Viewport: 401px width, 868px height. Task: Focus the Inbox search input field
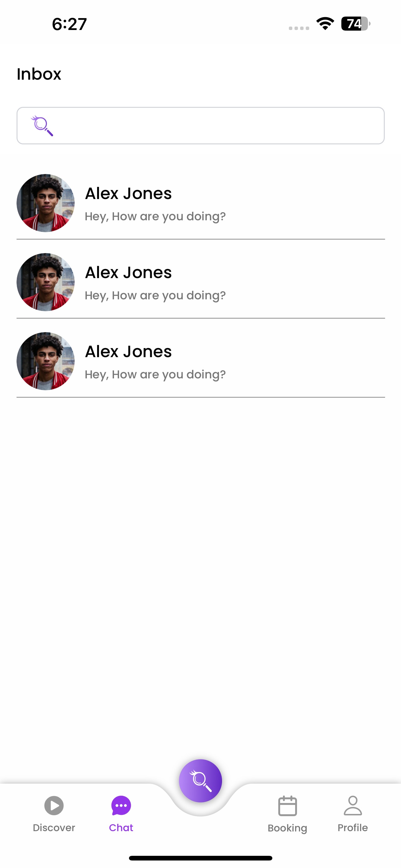tap(215, 126)
